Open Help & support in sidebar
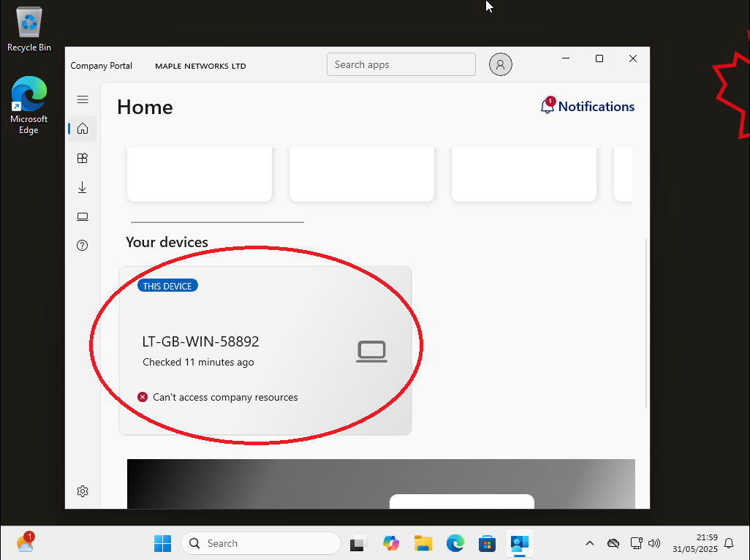 pos(83,246)
